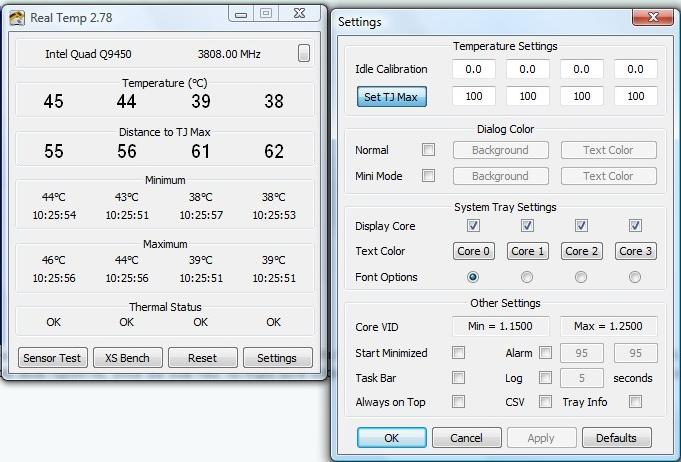
Task: Click Reset in Real Temp window
Action: [202, 358]
